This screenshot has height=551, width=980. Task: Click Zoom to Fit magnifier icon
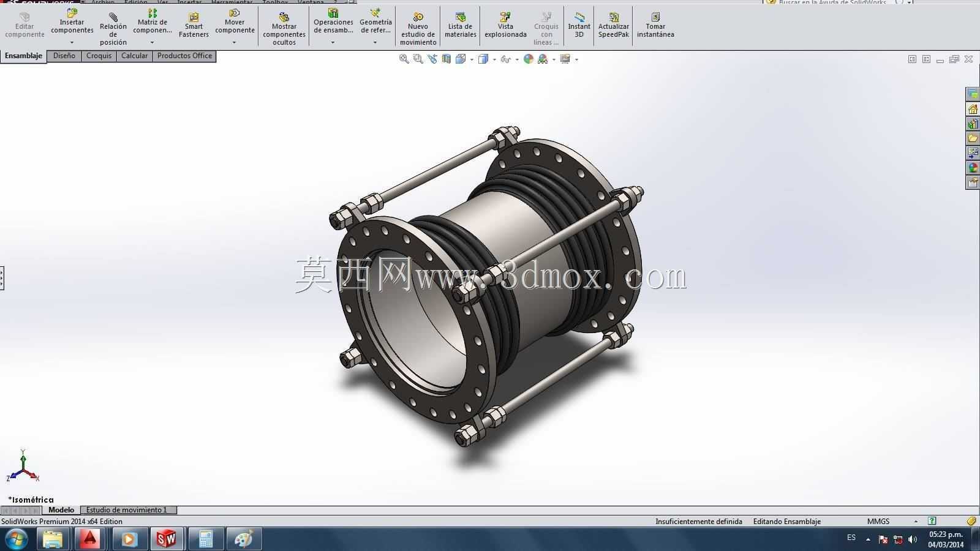click(x=404, y=59)
